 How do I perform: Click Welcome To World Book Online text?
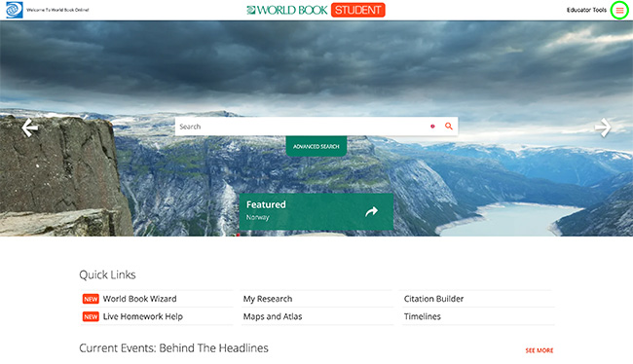pyautogui.click(x=57, y=10)
